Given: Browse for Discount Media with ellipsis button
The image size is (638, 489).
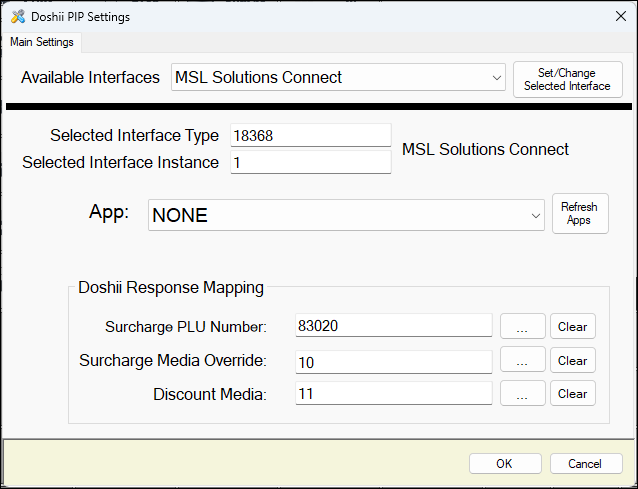Looking at the screenshot, I should tap(522, 393).
